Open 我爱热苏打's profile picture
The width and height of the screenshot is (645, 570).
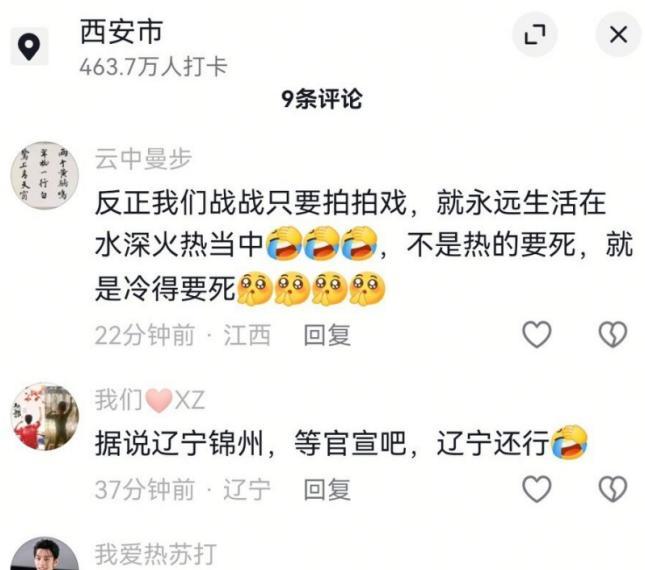(x=45, y=554)
